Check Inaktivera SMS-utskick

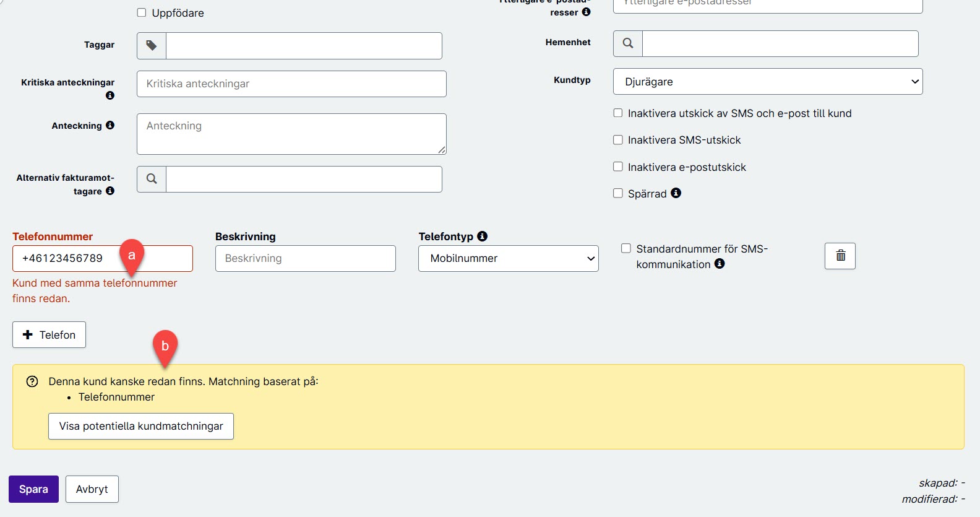pos(618,140)
